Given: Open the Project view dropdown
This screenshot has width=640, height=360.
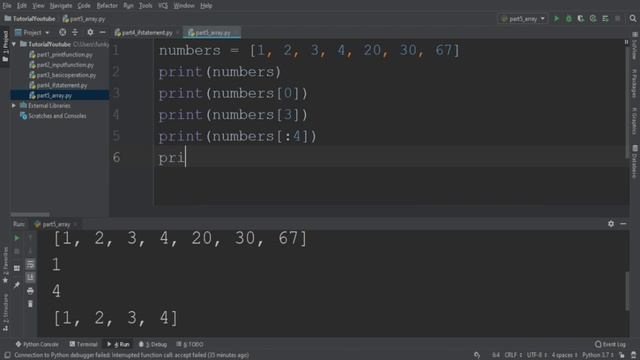Looking at the screenshot, I should click(x=32, y=32).
